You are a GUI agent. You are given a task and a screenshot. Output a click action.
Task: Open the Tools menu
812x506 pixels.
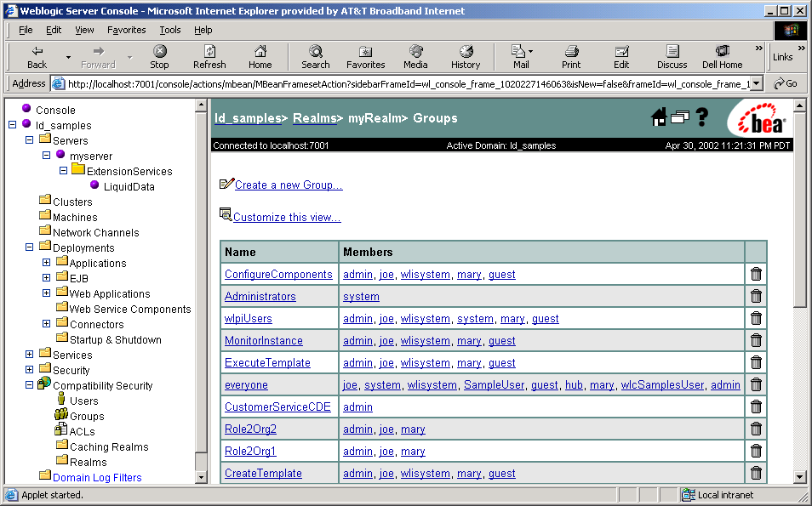pos(170,30)
